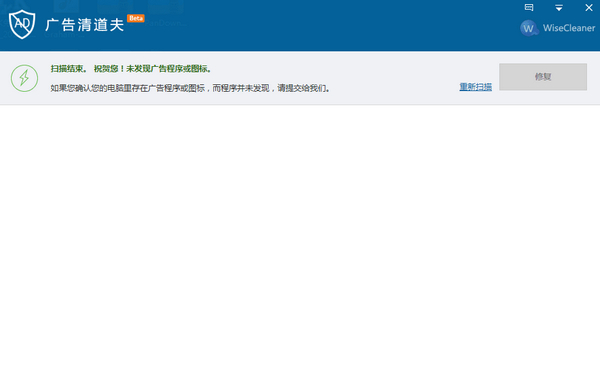
Task: Click the 而程序并未发现 portion of the description
Action: coord(241,88)
